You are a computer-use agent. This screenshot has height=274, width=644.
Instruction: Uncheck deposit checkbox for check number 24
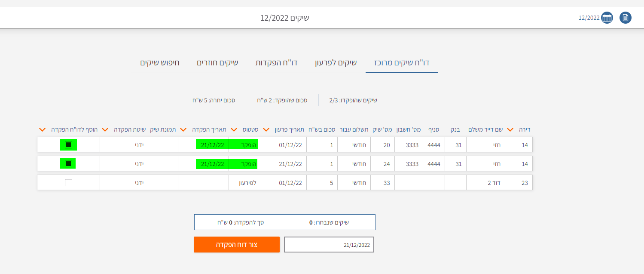[x=68, y=164]
